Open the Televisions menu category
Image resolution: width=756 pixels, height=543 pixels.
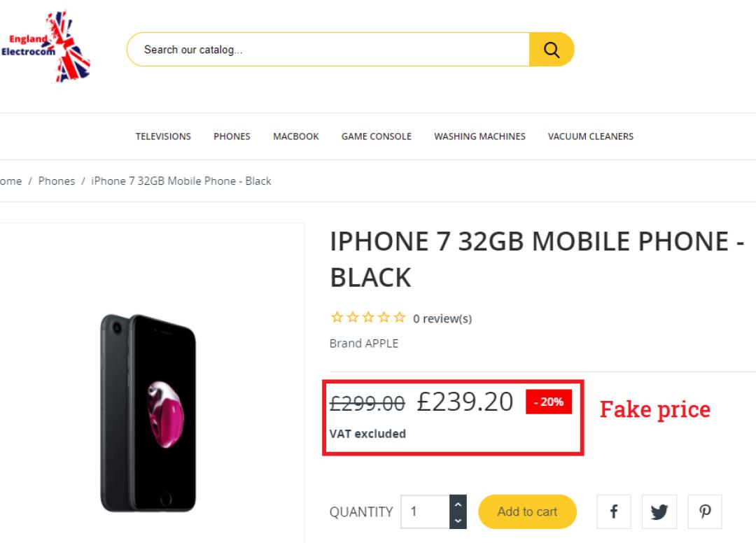click(x=163, y=136)
